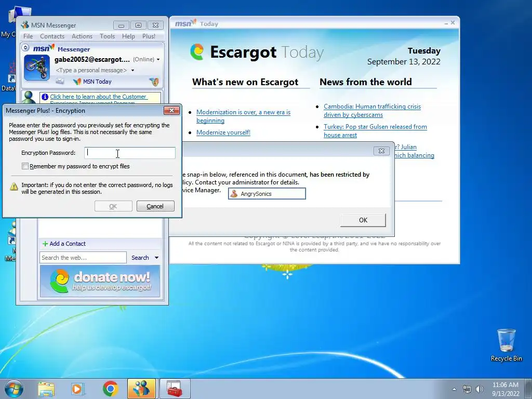Click the MSN Messenger butterfly title icon
The width and height of the screenshot is (532, 399).
tap(25, 25)
